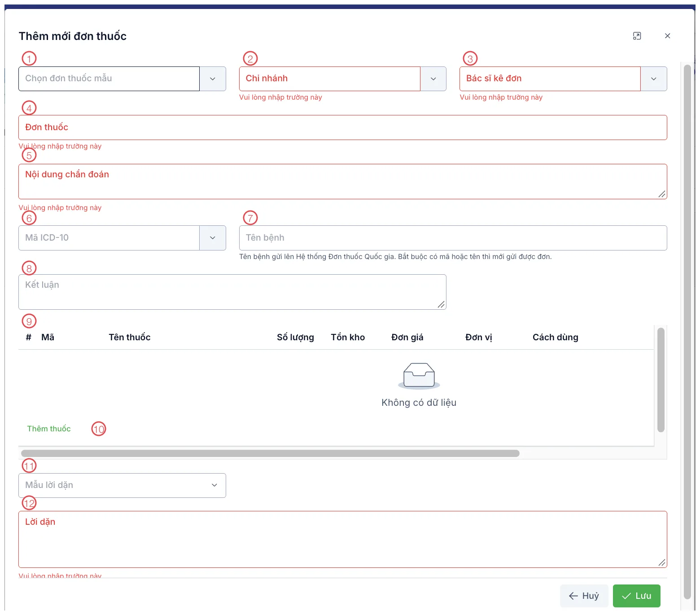Click the Tồn kho column header
This screenshot has height=615, width=700.
click(x=348, y=337)
